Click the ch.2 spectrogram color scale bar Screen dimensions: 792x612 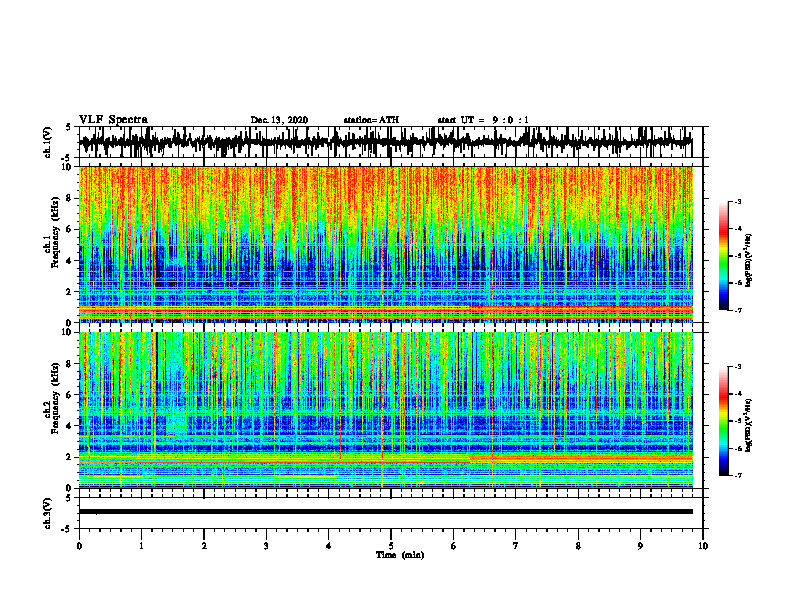click(x=724, y=421)
